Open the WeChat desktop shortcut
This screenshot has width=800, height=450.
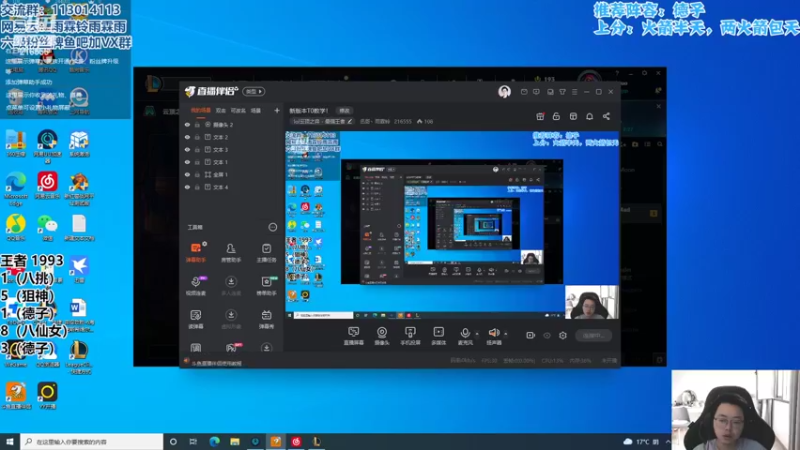tap(47, 228)
